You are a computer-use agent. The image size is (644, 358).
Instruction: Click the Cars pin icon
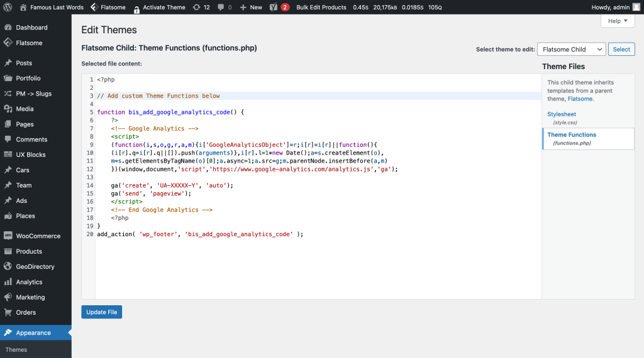[8, 170]
